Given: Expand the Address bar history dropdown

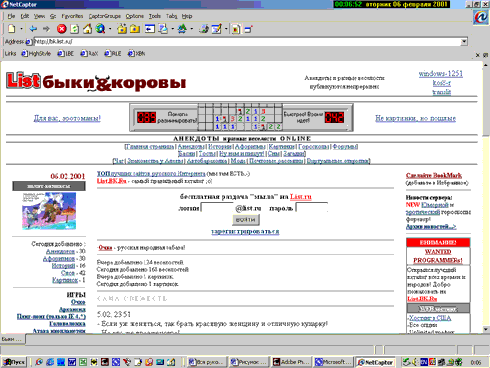Looking at the screenshot, I should 464,42.
